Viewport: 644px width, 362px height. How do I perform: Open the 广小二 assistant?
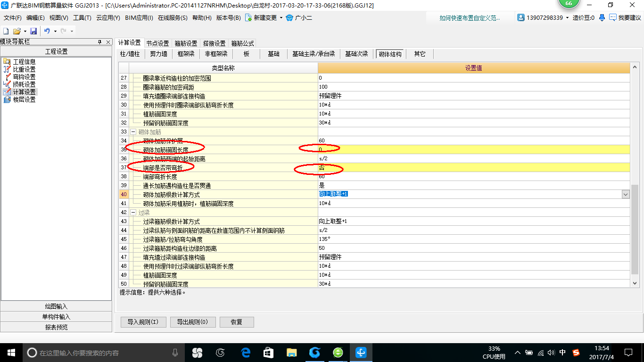coord(299,18)
